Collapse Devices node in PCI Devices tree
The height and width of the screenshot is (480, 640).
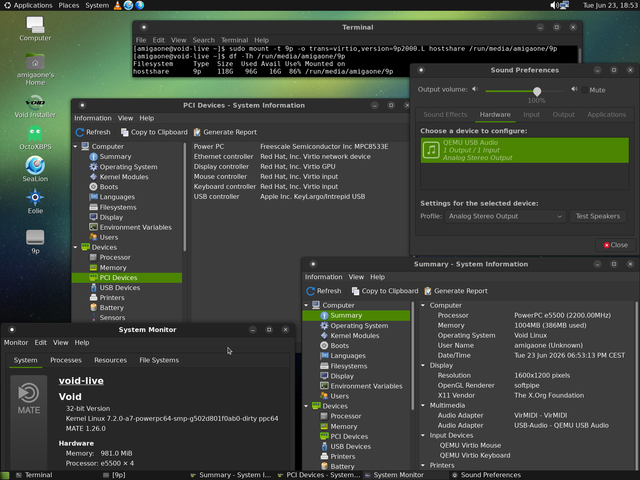pos(76,247)
